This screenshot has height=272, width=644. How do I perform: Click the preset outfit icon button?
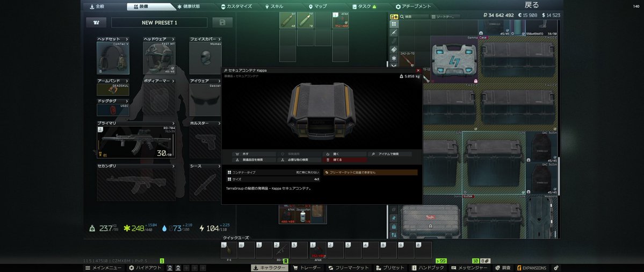coord(96,23)
